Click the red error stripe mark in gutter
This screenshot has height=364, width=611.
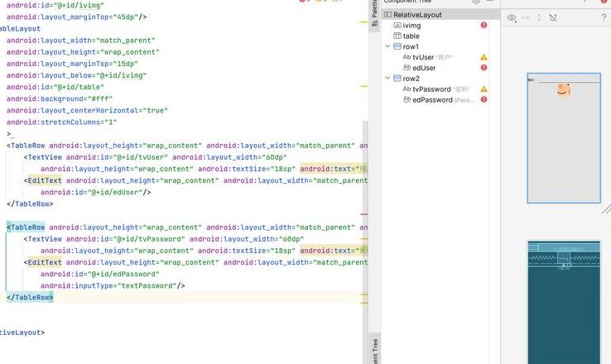tap(364, 214)
